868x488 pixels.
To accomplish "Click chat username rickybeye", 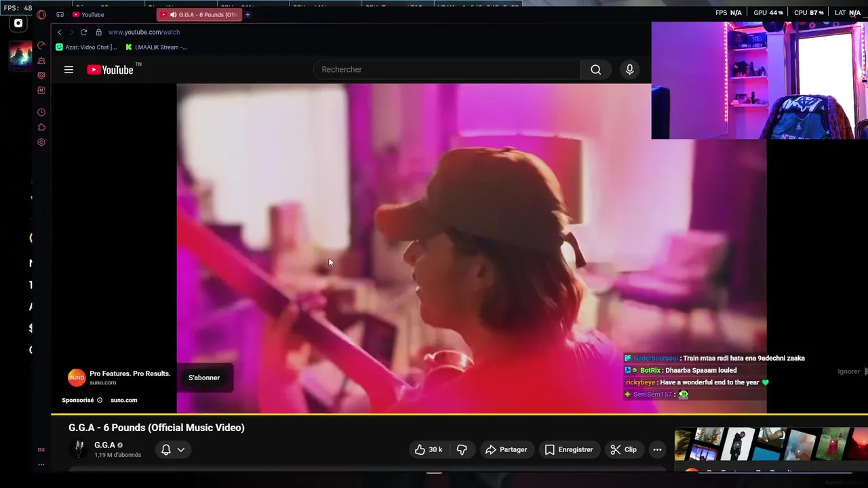I will (x=640, y=382).
